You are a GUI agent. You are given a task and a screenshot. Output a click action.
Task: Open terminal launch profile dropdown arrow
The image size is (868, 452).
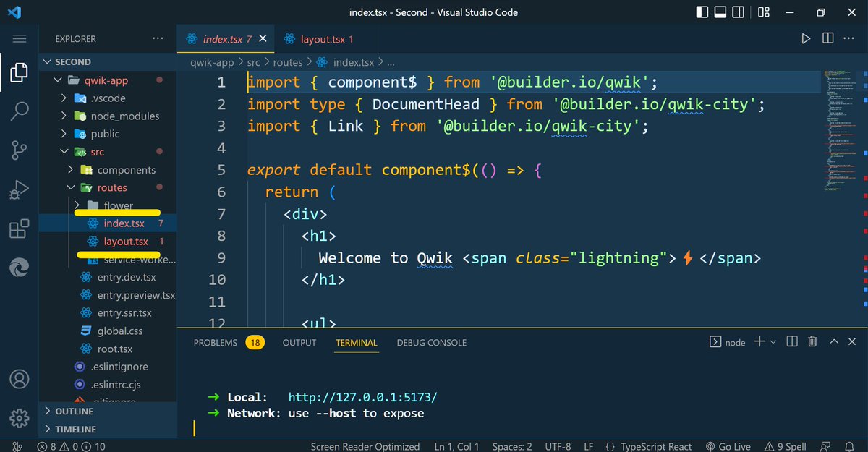pyautogui.click(x=773, y=341)
